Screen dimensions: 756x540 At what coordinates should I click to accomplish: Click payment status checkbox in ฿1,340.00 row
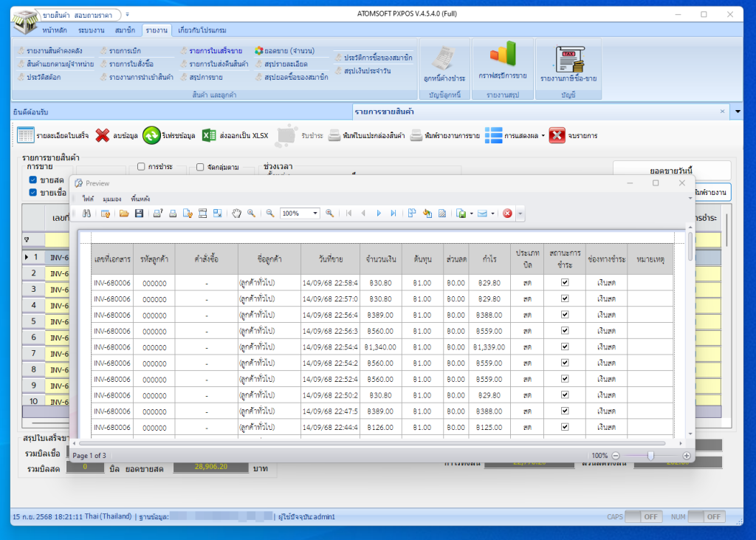(565, 346)
